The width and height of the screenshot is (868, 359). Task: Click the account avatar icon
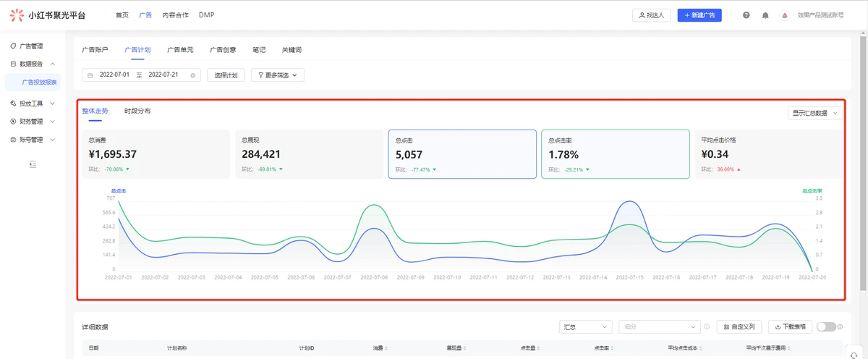(x=784, y=15)
